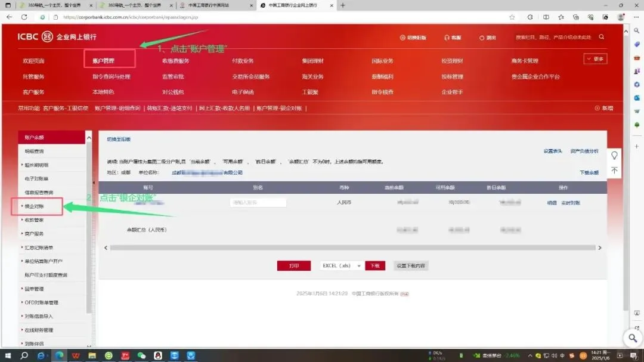
Task: Click the 退出 logout button
Action: 488,38
